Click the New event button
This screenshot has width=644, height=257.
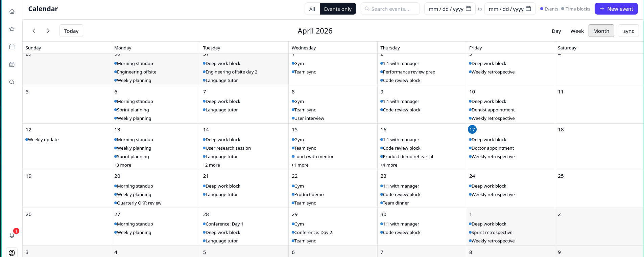point(616,9)
